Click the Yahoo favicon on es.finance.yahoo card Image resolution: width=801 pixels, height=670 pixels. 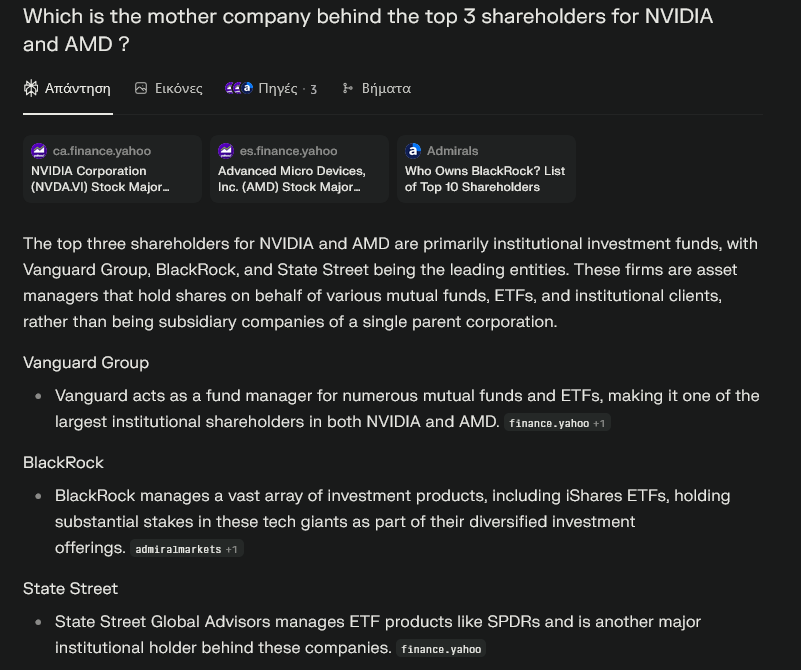tap(226, 151)
